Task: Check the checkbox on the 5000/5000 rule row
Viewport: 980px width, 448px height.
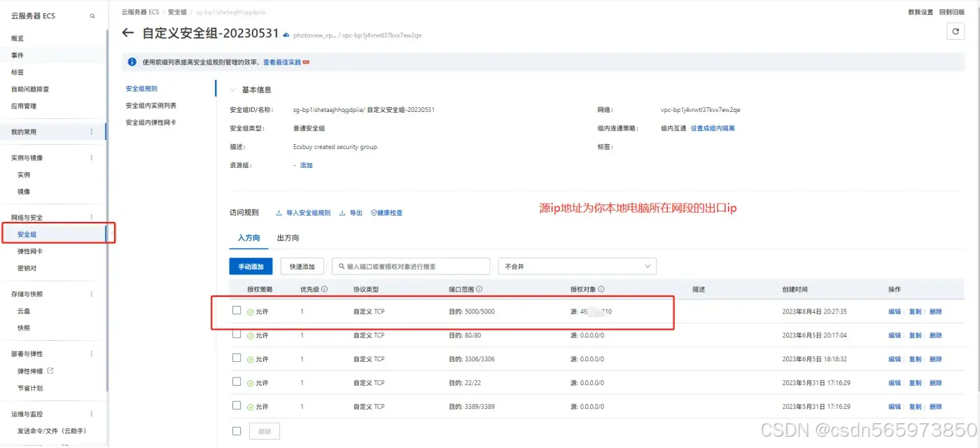Action: pos(237,310)
